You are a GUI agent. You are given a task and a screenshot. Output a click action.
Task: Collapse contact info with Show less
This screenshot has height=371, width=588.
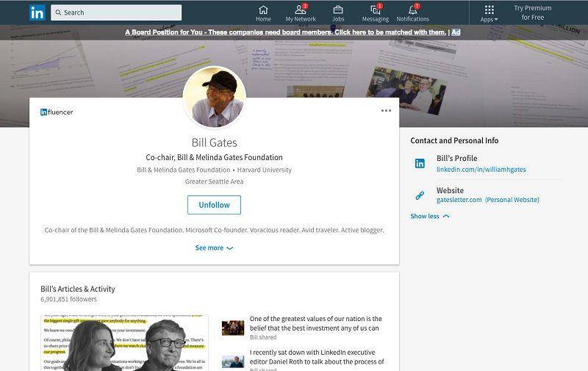pos(430,216)
